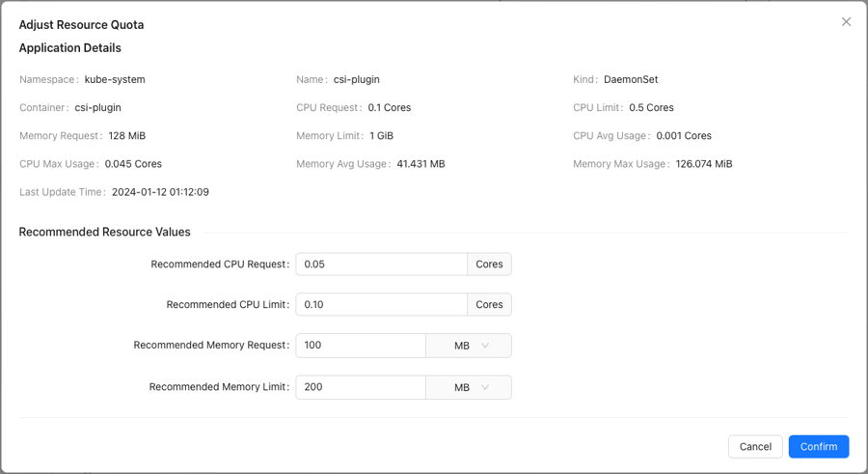Select the Recommended Memory Request value field
The image size is (868, 474).
[x=361, y=346]
